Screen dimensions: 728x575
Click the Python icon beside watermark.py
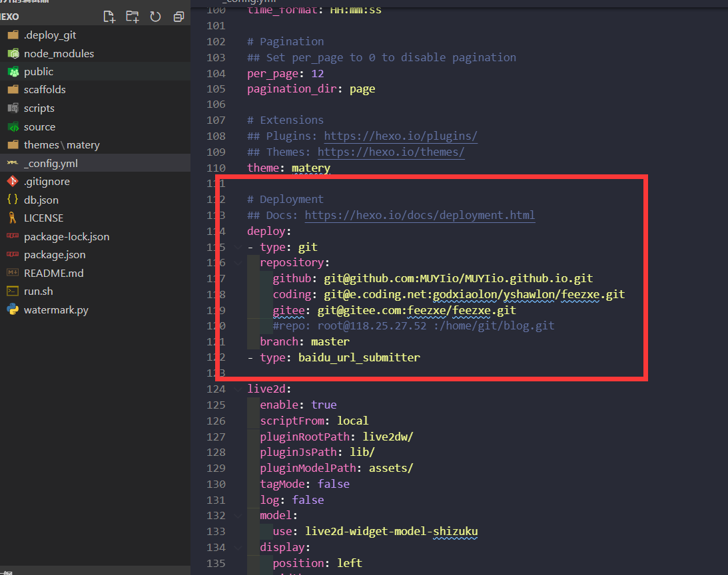tap(13, 309)
